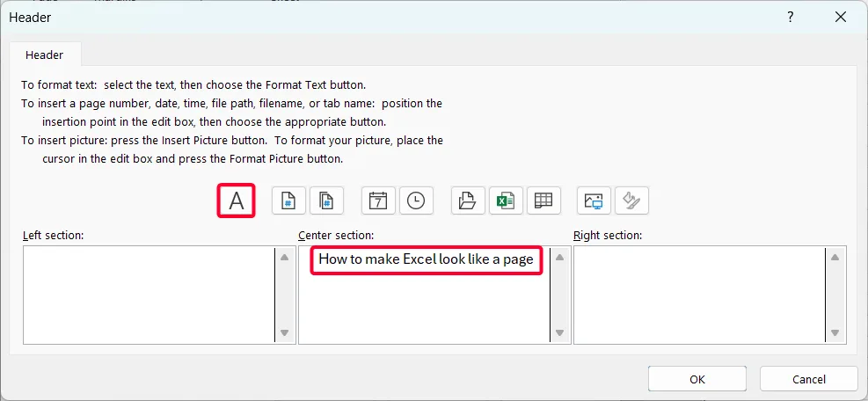Insert Sheet Name table icon
The width and height of the screenshot is (868, 401).
(x=543, y=200)
